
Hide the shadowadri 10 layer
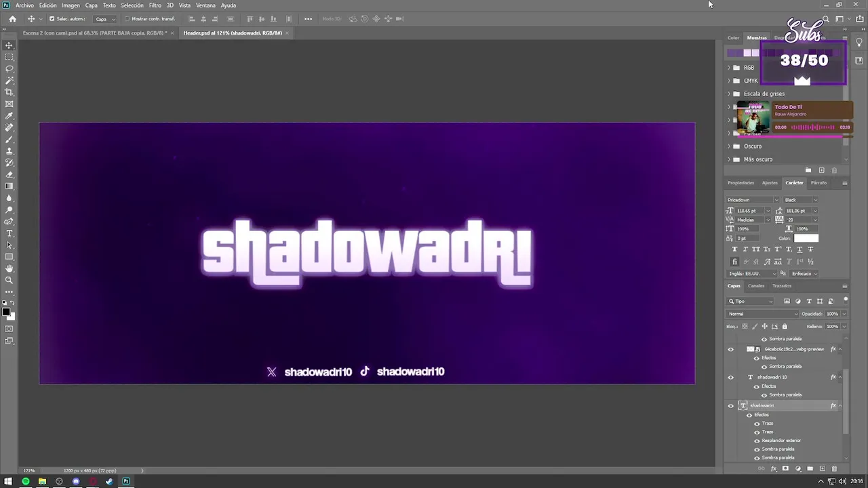coord(730,378)
